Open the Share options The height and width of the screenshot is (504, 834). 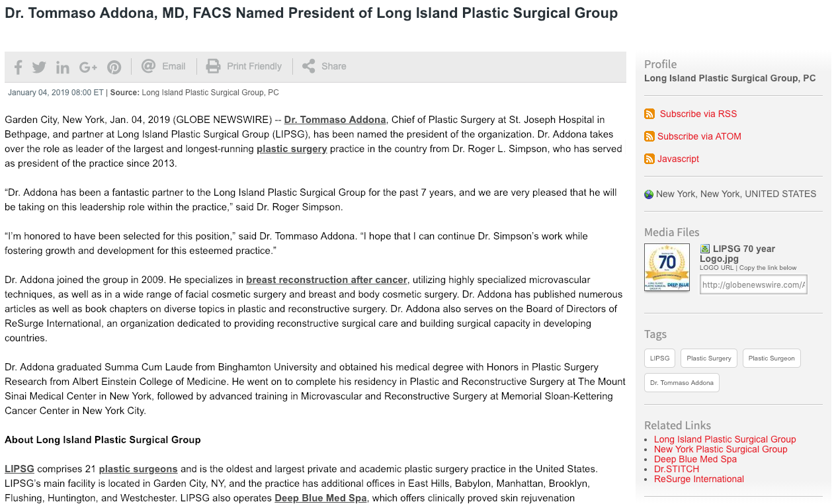(324, 66)
